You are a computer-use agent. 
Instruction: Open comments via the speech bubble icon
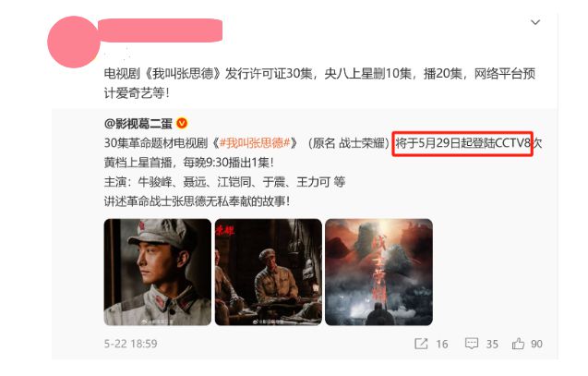(x=472, y=344)
